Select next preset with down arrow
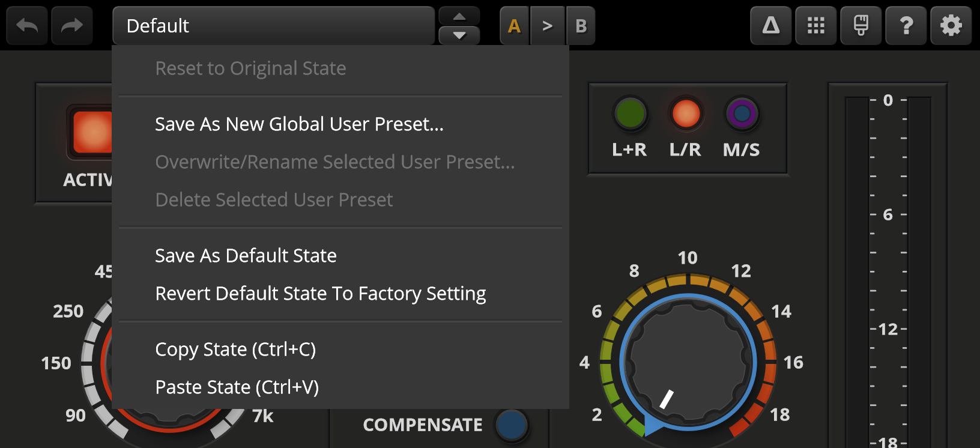Image resolution: width=980 pixels, height=448 pixels. click(459, 35)
